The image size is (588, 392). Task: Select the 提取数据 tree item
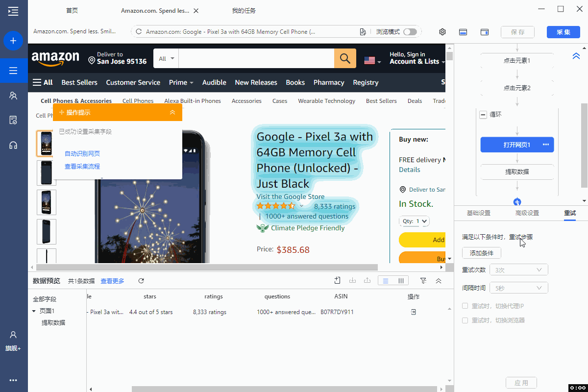click(53, 323)
